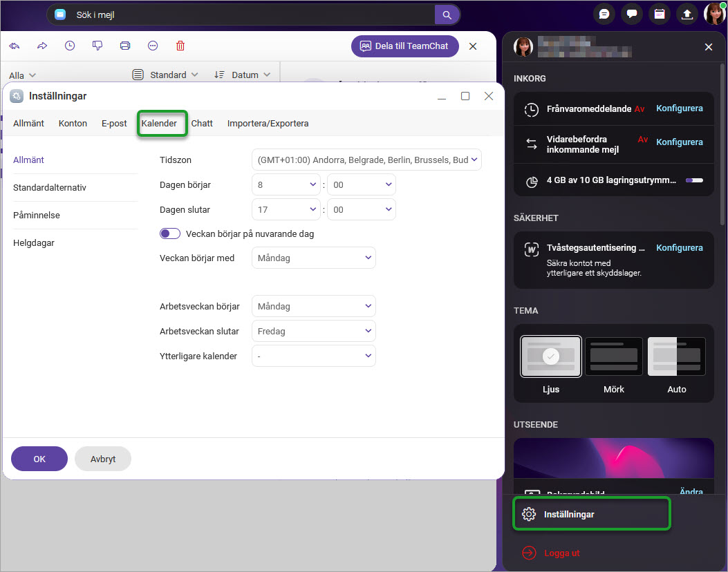Click the reply all arrow icon
728x572 pixels.
pos(15,46)
